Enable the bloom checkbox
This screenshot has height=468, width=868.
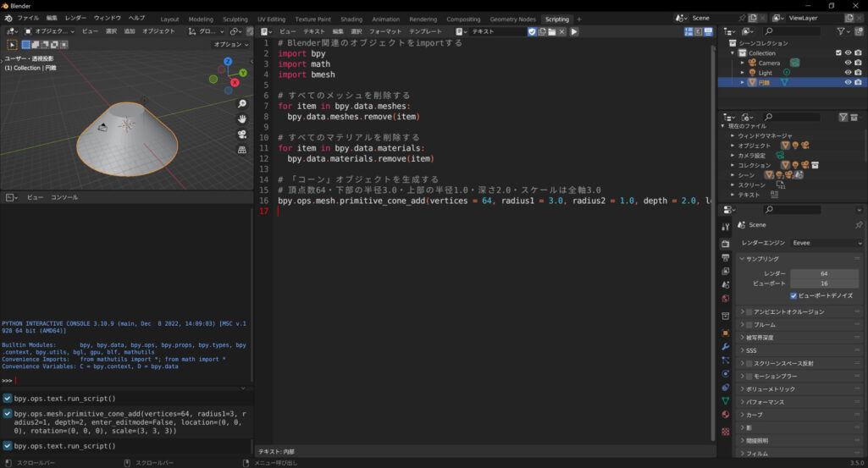point(749,325)
